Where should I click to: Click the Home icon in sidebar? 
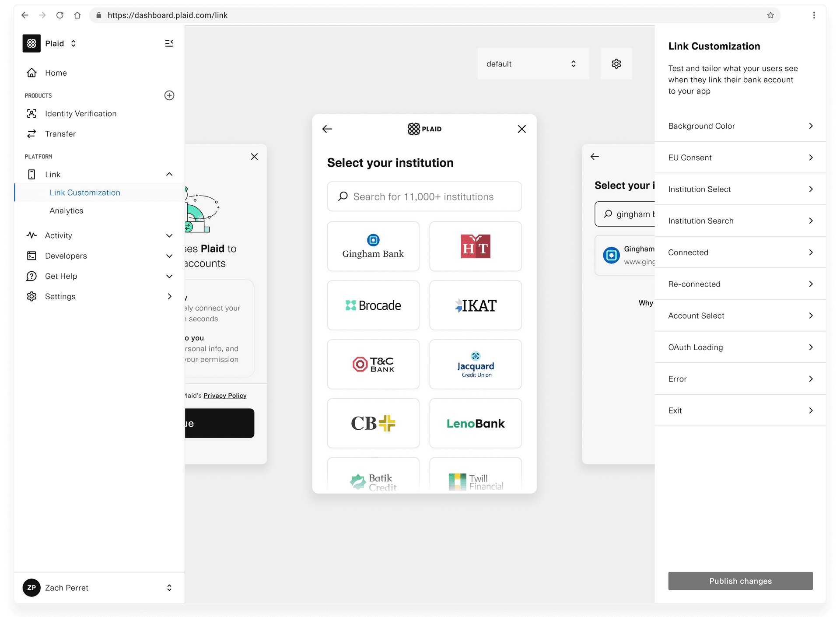pyautogui.click(x=32, y=72)
